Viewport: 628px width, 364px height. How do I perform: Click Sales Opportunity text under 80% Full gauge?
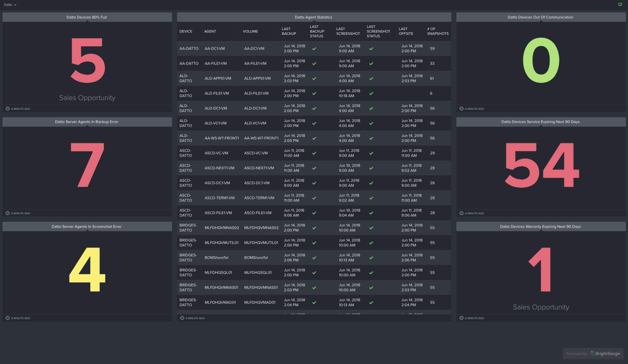click(x=87, y=98)
